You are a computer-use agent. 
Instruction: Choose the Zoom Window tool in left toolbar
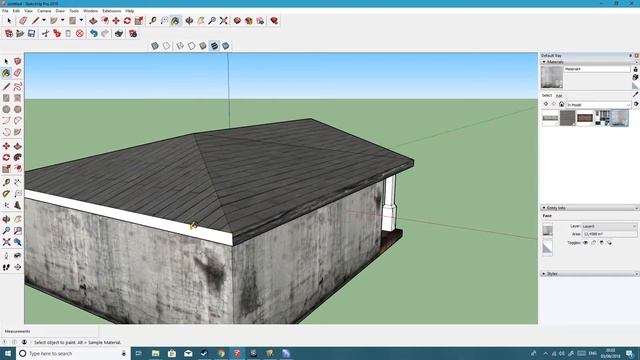(x=18, y=231)
